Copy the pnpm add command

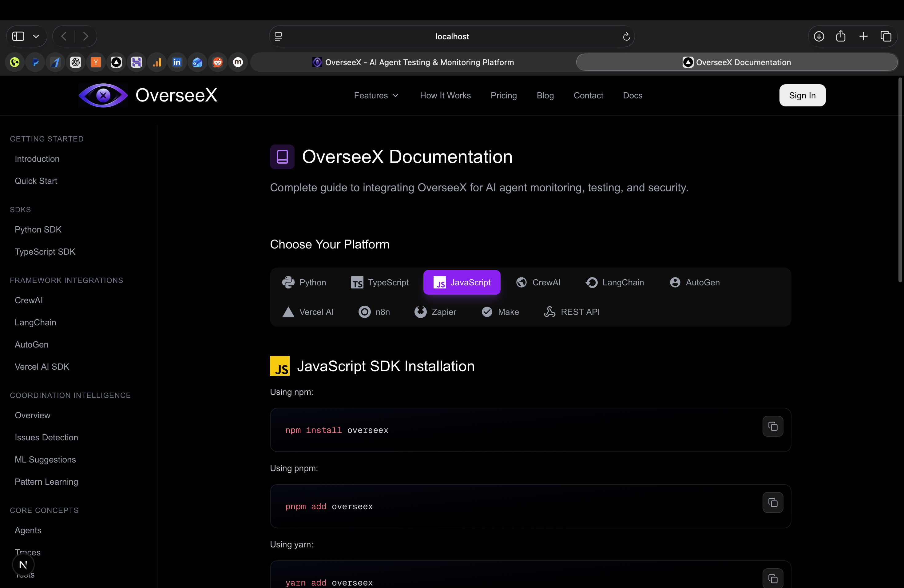coord(773,503)
